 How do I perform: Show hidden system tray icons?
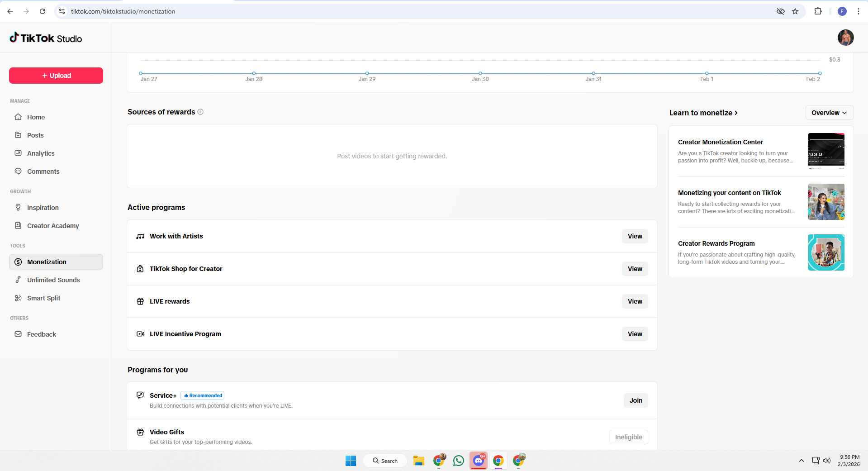(801, 461)
